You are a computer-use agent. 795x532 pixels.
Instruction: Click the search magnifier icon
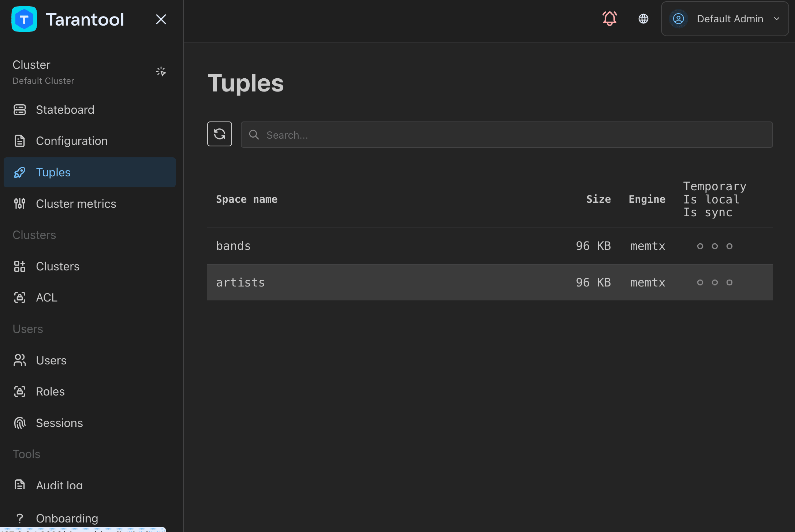(x=254, y=135)
